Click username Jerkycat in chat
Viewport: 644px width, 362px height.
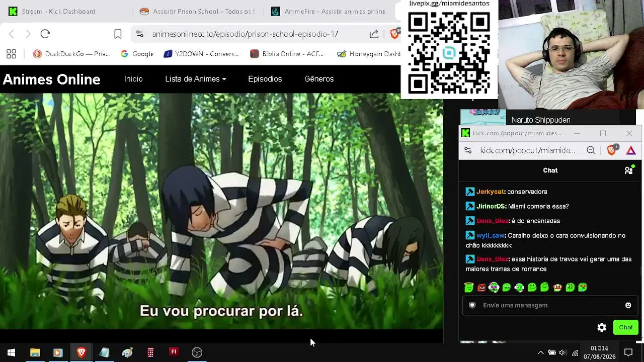(x=491, y=192)
